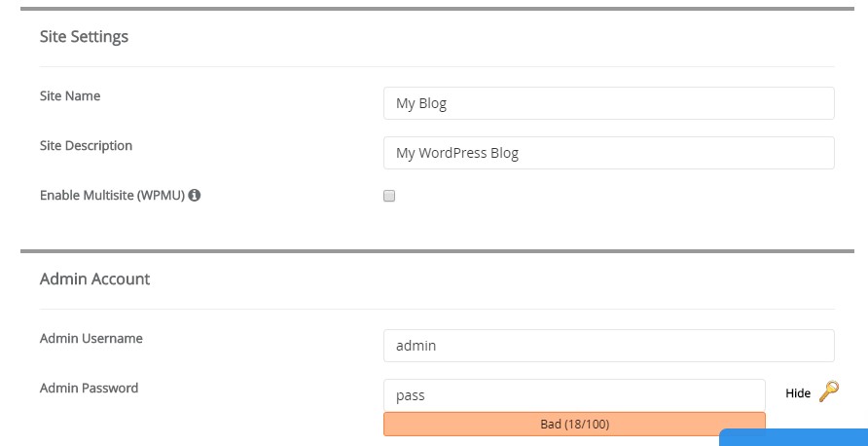The height and width of the screenshot is (446, 868).
Task: Click the gray divider above Admin Account
Action: coord(437,251)
